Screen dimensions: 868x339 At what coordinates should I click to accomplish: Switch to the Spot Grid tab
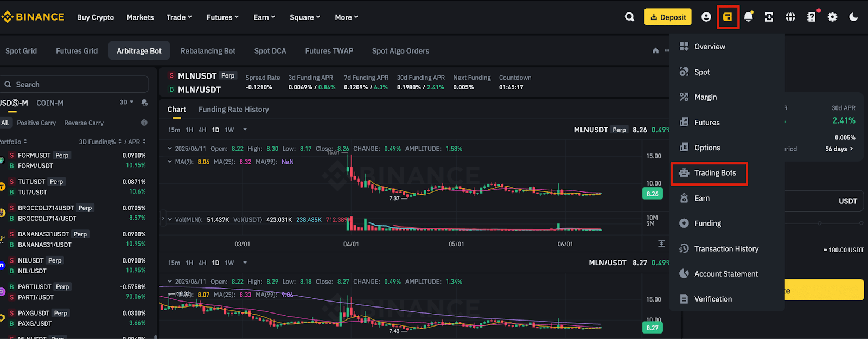click(x=21, y=51)
